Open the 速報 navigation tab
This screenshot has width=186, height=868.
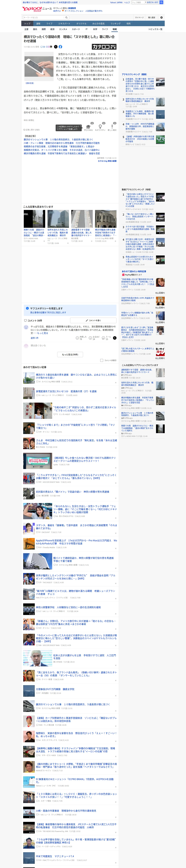38,24
